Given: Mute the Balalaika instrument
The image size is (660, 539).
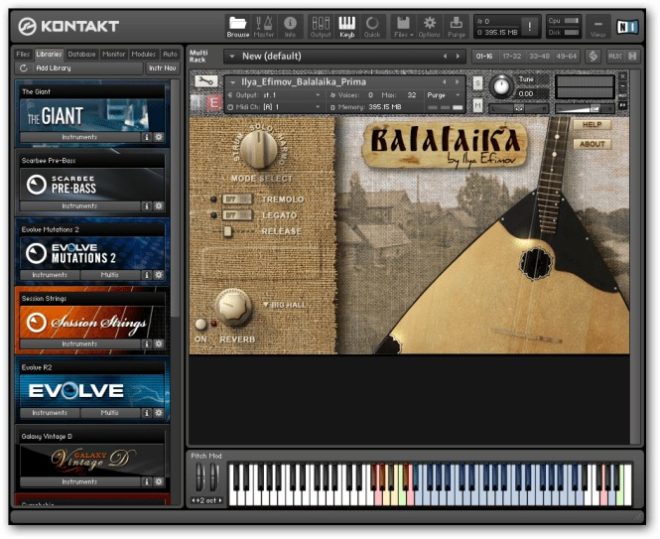Looking at the screenshot, I should [x=477, y=105].
